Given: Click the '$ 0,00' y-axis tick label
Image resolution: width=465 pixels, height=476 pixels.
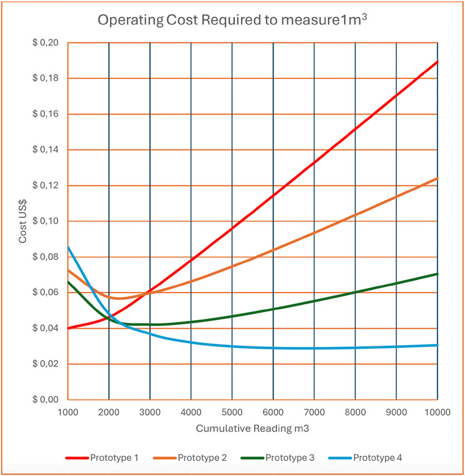Looking at the screenshot, I should [44, 400].
